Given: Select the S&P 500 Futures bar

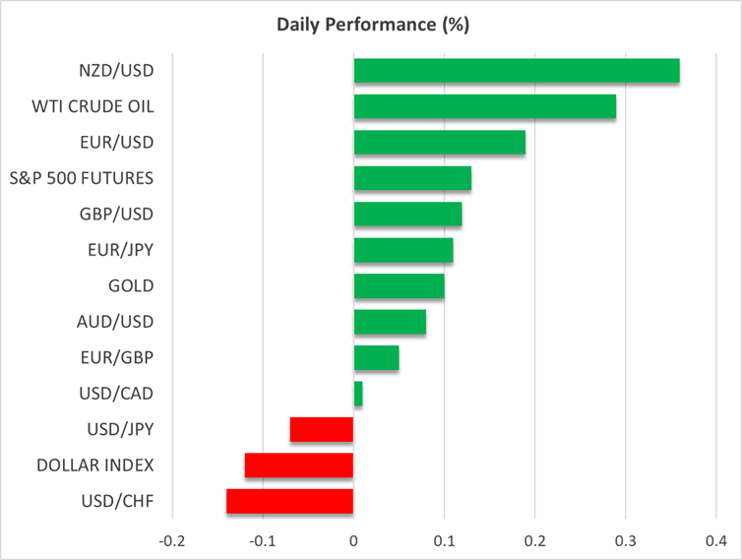Looking at the screenshot, I should tap(411, 178).
